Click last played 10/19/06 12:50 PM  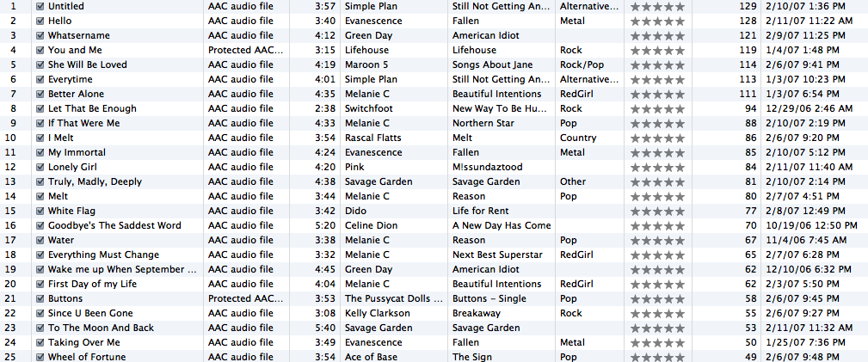click(x=811, y=225)
